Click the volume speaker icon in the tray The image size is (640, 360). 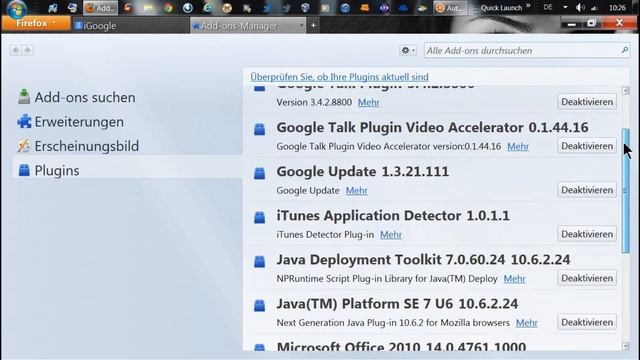580,8
